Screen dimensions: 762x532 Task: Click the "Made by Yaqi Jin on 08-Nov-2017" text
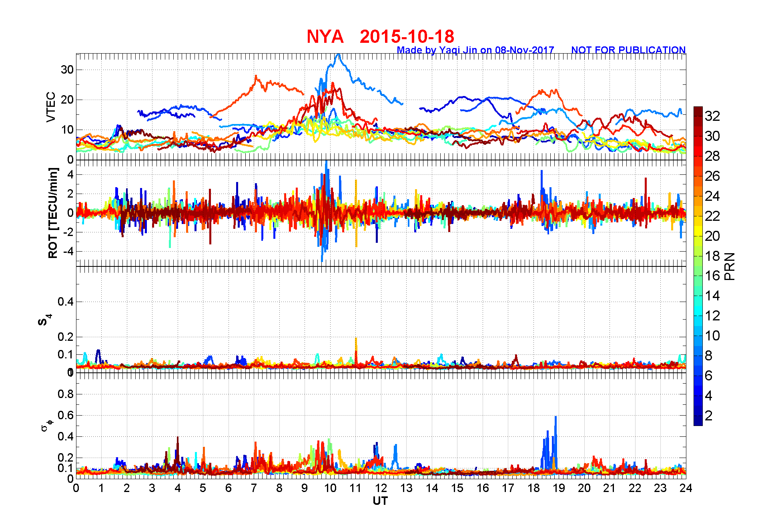[475, 50]
